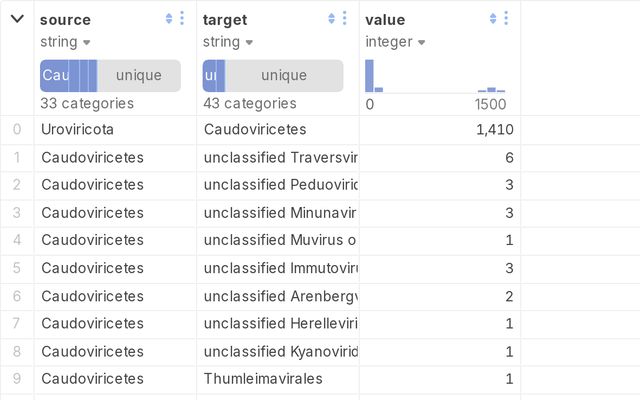Viewport: 640px width, 400px height.
Task: Click the target column header name
Action: 225,19
